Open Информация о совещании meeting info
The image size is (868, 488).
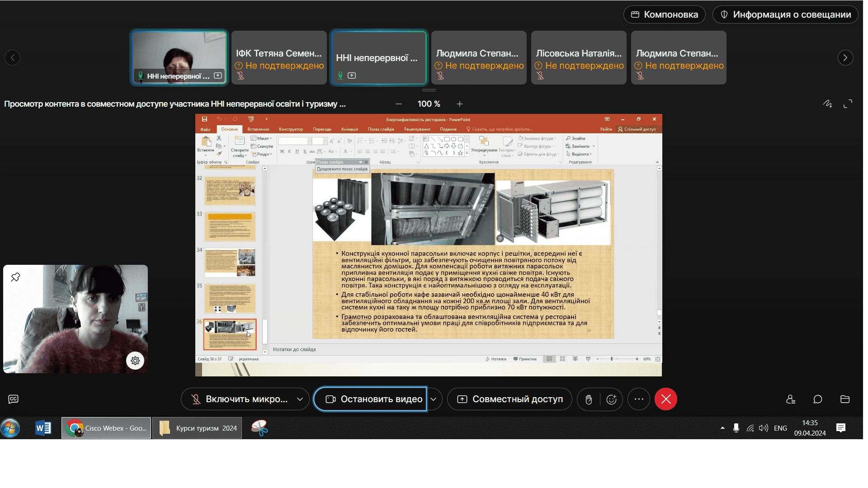pos(785,14)
